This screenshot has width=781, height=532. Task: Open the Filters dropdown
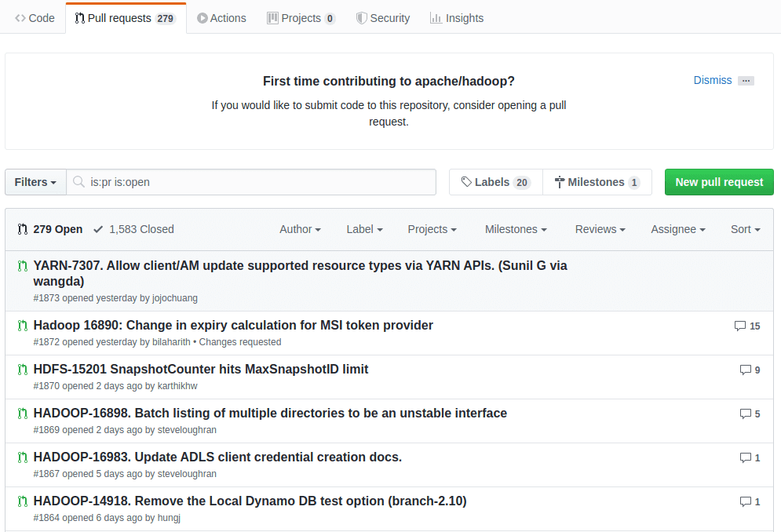pos(35,181)
